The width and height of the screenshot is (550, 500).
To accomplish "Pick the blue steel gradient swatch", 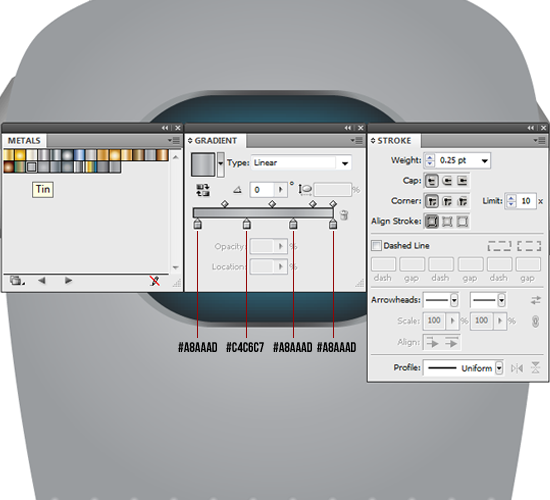I will pyautogui.click(x=80, y=155).
